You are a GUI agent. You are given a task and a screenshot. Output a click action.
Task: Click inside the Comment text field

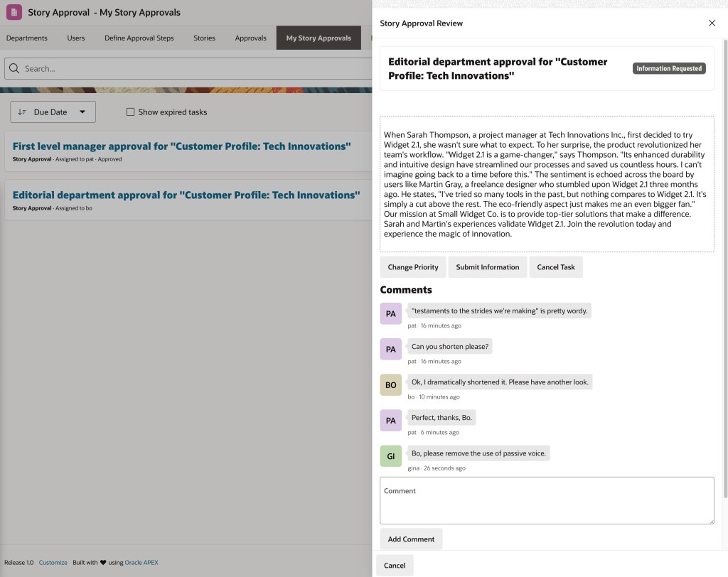tap(547, 501)
